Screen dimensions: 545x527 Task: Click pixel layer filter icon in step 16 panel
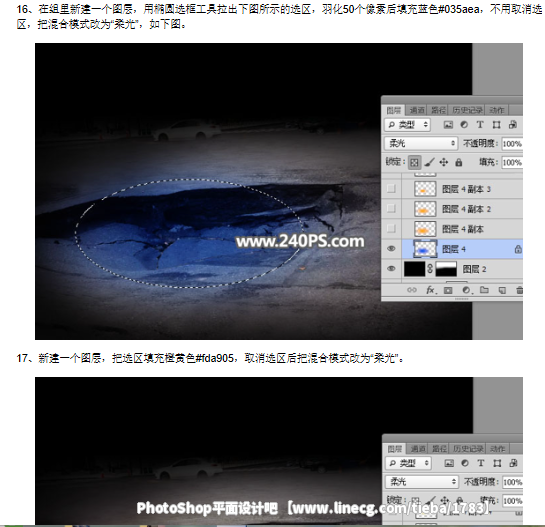click(x=448, y=125)
